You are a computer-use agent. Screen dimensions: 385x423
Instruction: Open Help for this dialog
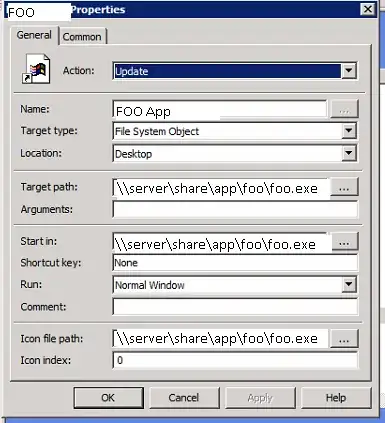(336, 398)
